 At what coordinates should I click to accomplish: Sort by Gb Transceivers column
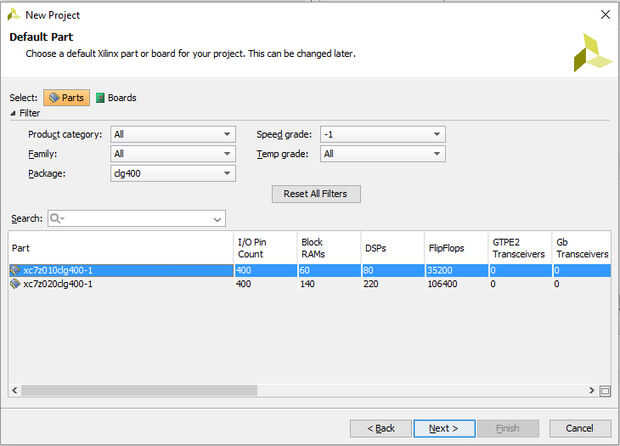582,248
